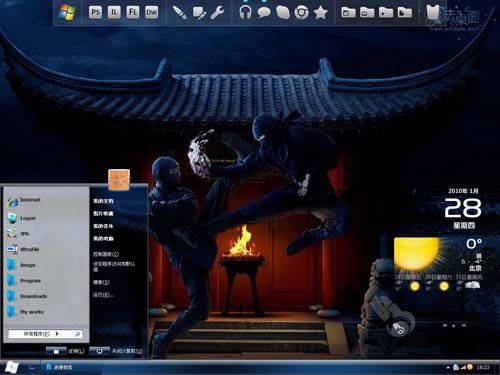Click the network icon in the system tray
500x375 pixels.
tap(456, 367)
